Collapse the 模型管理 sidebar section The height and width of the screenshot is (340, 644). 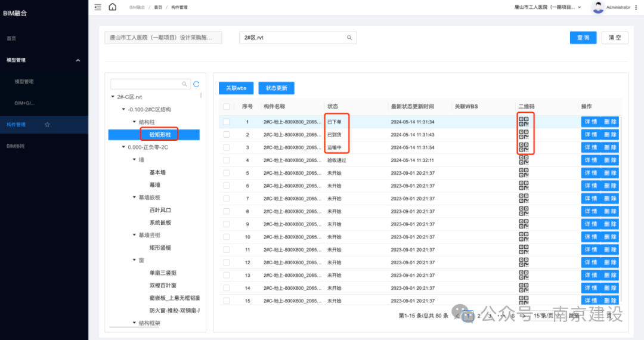(x=78, y=60)
